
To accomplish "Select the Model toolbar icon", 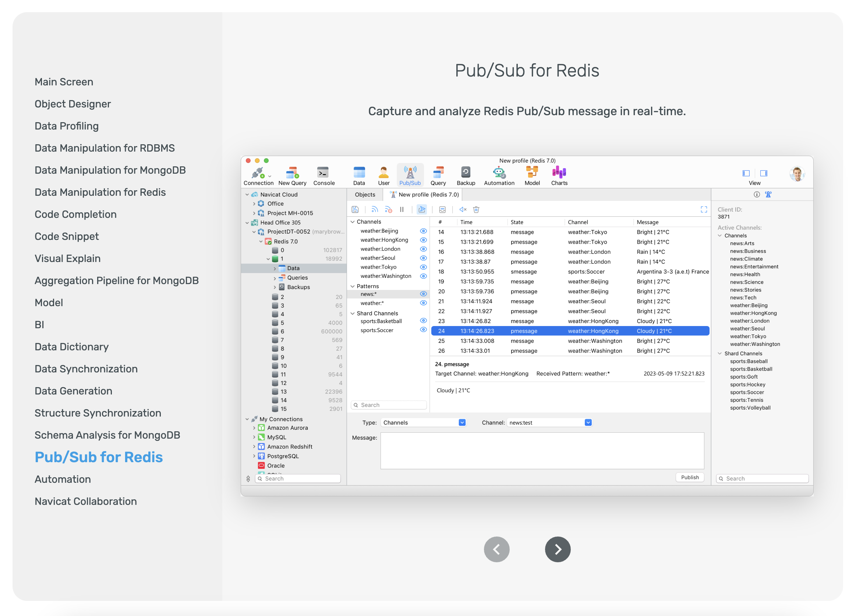I will coord(532,176).
